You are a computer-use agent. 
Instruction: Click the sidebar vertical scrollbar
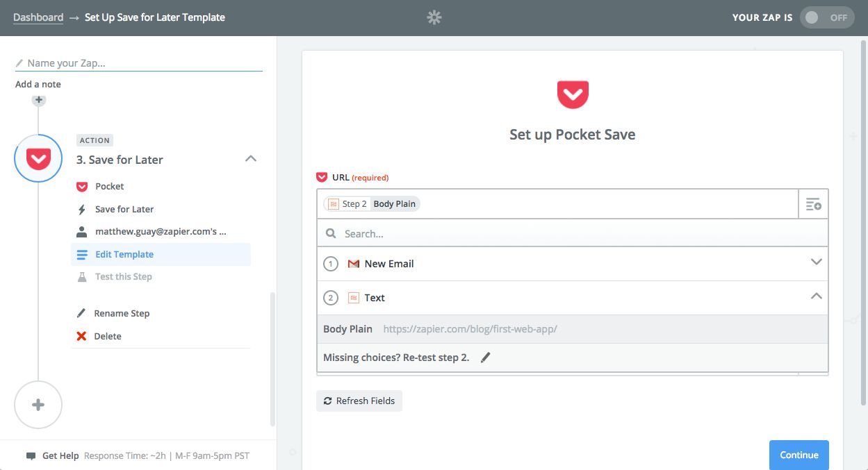(272, 359)
